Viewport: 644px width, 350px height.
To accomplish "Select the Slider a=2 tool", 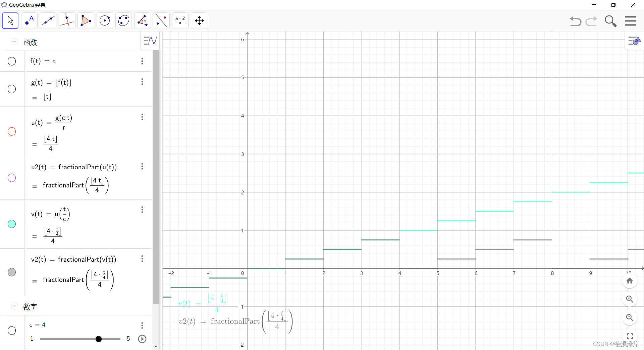I will [x=180, y=21].
